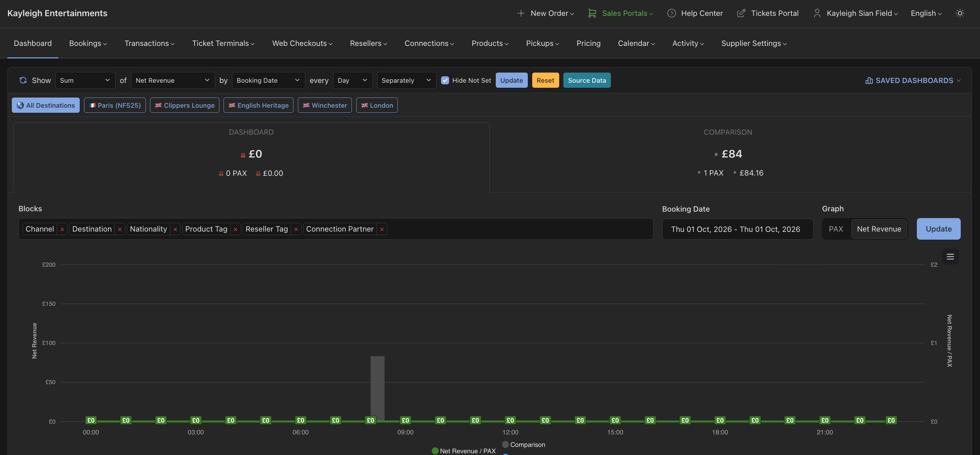Open the Sum aggregation dropdown
The height and width of the screenshot is (455, 980).
pos(85,80)
